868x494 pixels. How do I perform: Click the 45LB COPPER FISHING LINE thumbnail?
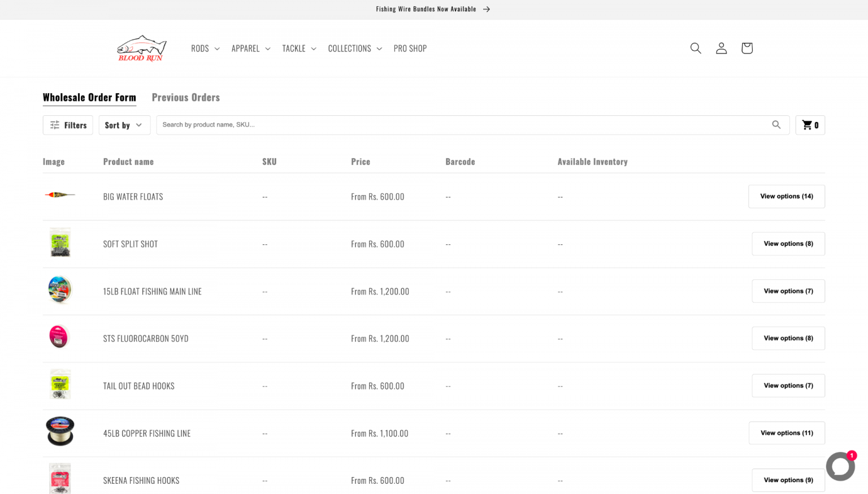tap(59, 431)
